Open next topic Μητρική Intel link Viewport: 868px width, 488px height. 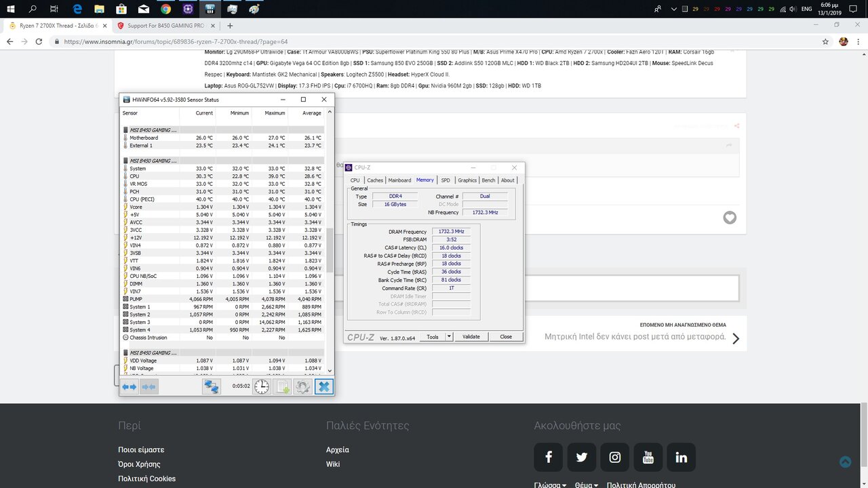point(635,337)
